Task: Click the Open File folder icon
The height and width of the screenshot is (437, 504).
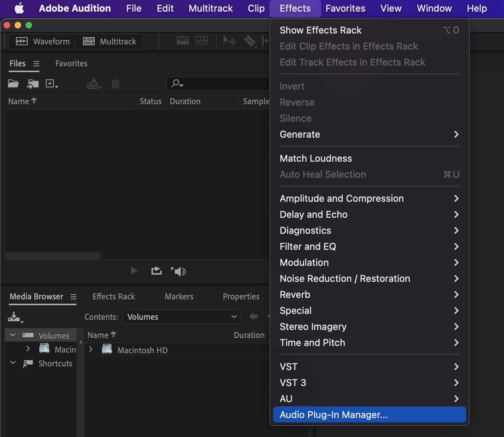Action: click(x=13, y=84)
